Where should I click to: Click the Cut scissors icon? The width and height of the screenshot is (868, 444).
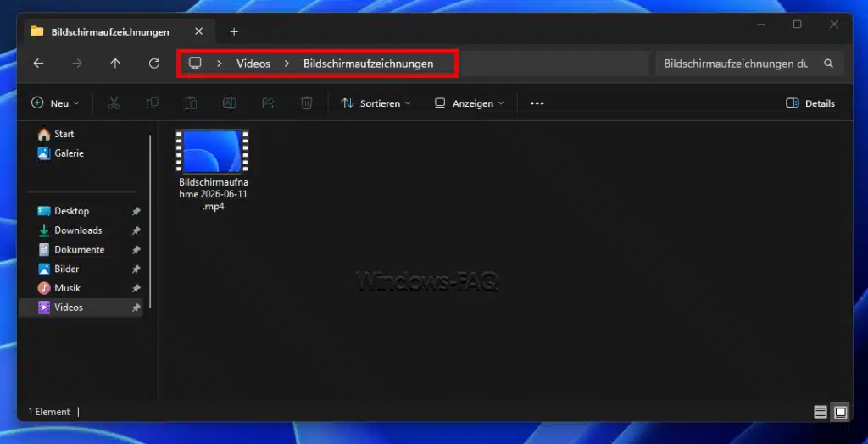(114, 103)
